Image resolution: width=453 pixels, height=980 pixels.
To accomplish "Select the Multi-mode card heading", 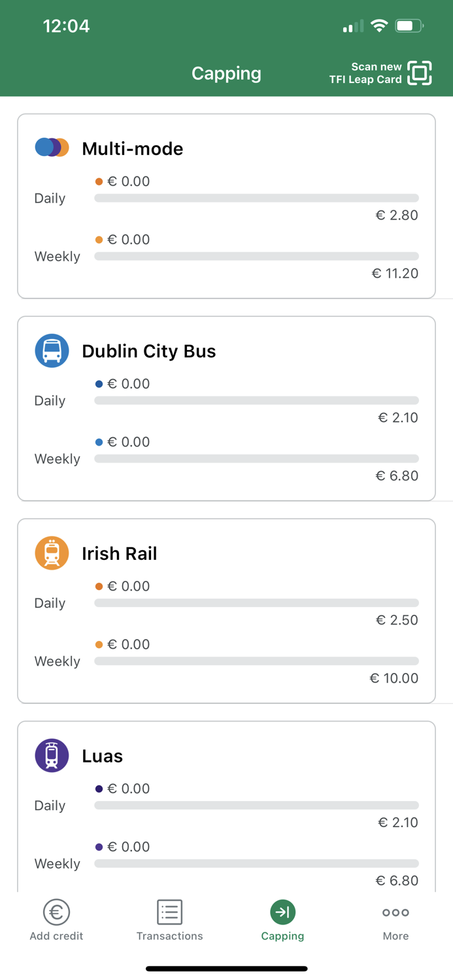I will pyautogui.click(x=132, y=149).
